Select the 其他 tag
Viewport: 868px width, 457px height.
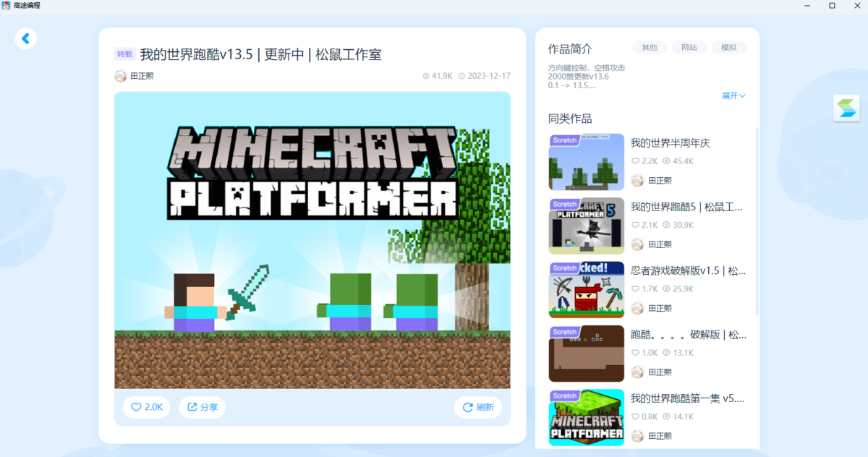650,48
